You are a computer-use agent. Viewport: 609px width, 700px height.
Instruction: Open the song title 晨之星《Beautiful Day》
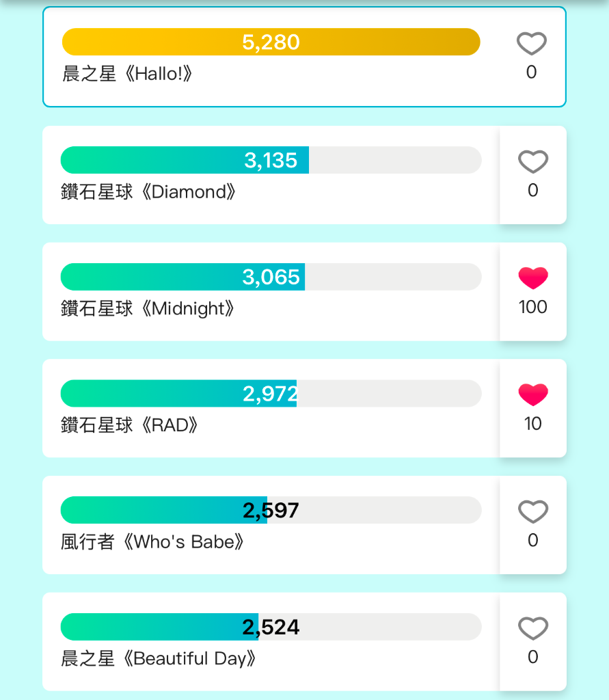tap(159, 658)
